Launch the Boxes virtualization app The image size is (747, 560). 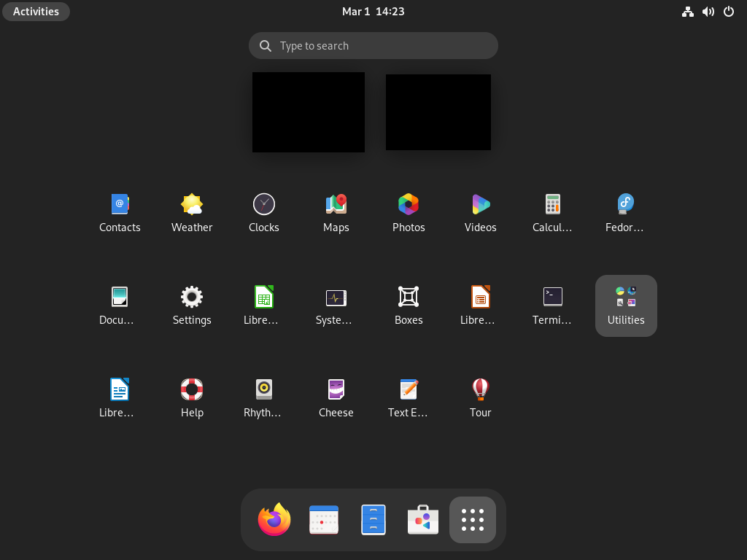tap(409, 306)
